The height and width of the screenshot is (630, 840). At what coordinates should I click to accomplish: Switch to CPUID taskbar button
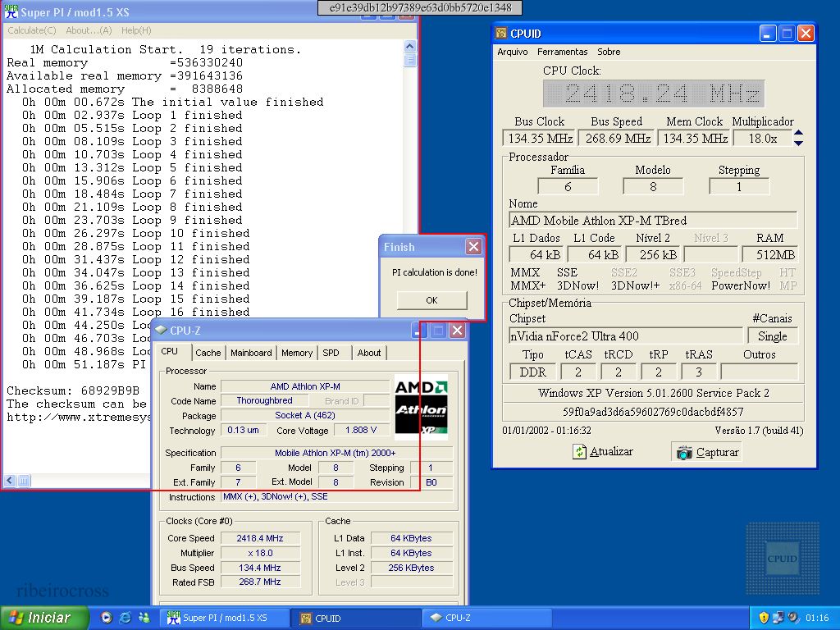click(356, 618)
